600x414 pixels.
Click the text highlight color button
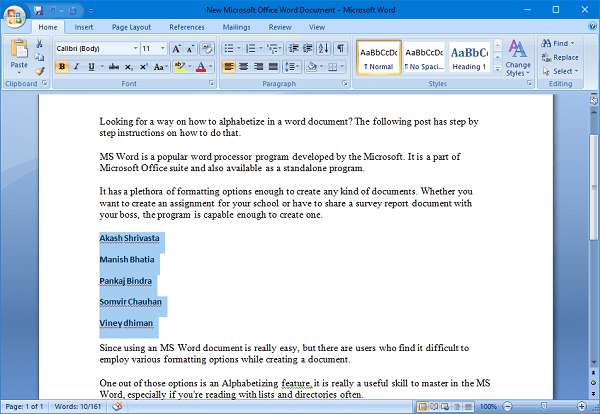[x=179, y=67]
